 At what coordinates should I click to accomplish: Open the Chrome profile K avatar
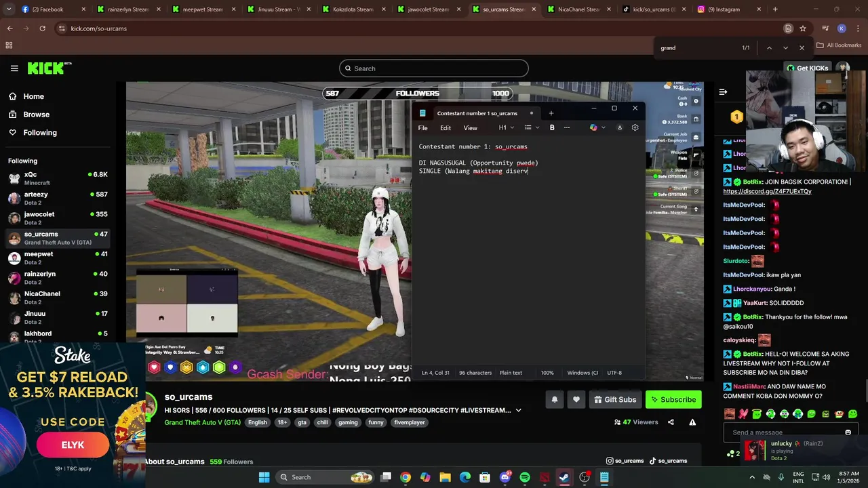click(x=842, y=28)
